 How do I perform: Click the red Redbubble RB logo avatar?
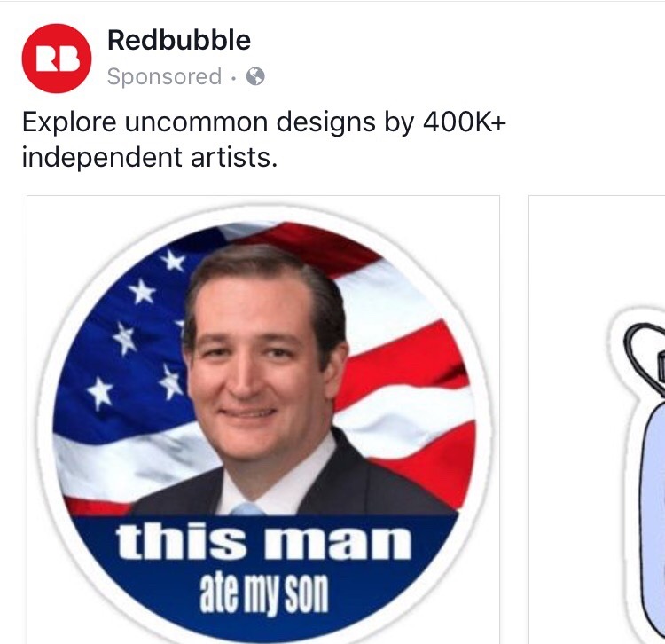click(57, 59)
